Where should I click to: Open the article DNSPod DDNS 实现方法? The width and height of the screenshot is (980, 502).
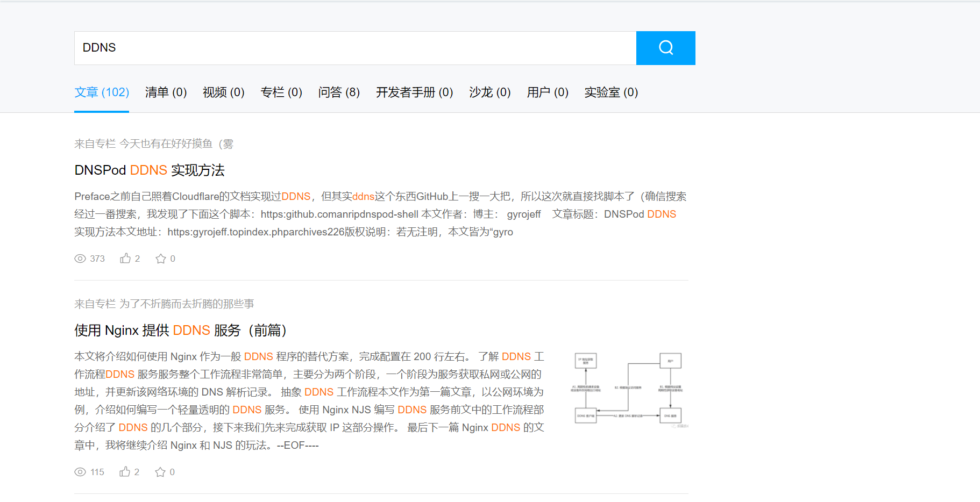pos(150,170)
